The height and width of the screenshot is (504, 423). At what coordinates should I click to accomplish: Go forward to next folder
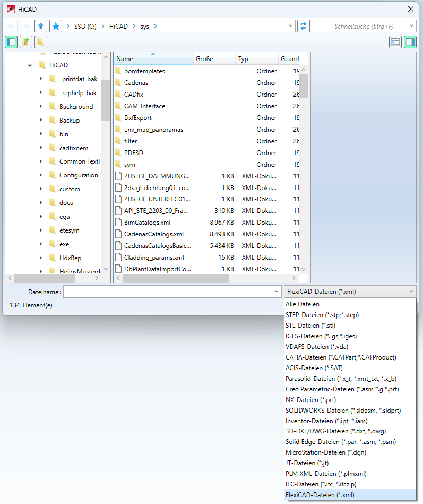26,26
